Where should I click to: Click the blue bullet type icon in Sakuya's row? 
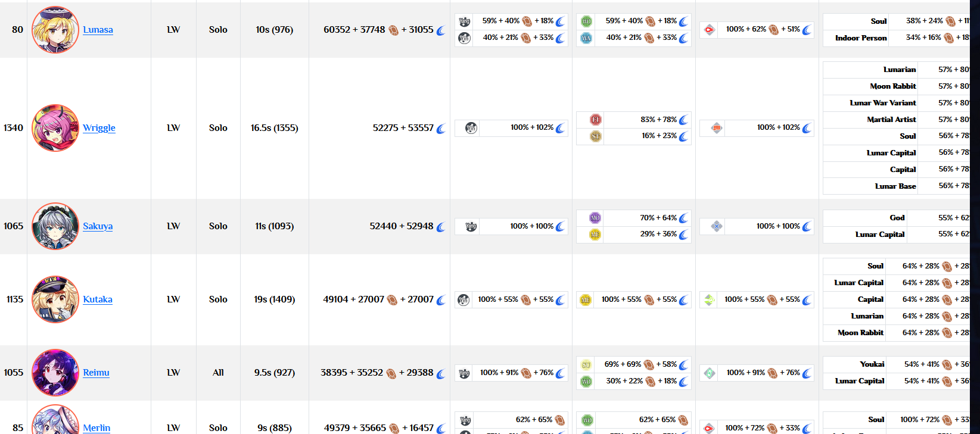click(x=717, y=226)
